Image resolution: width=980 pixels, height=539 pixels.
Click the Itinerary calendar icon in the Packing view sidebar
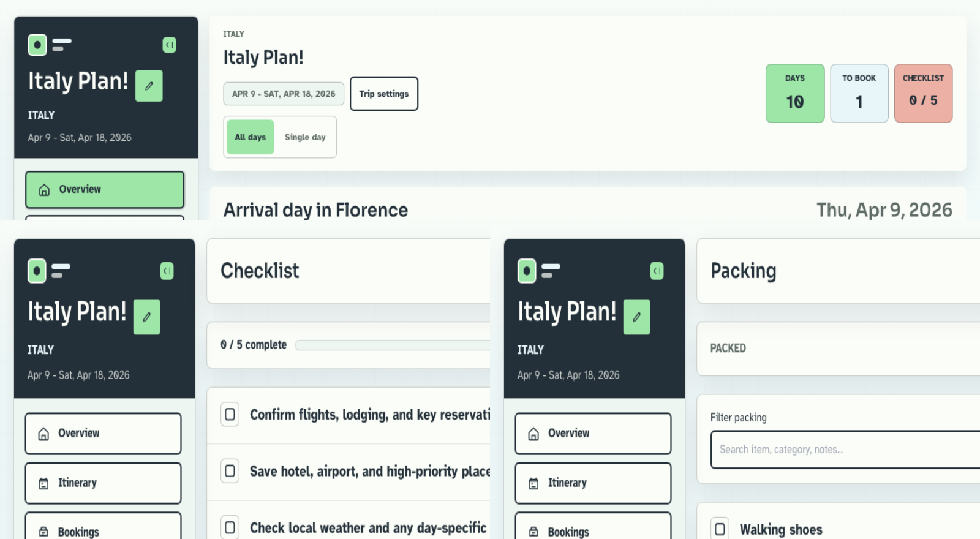click(532, 483)
